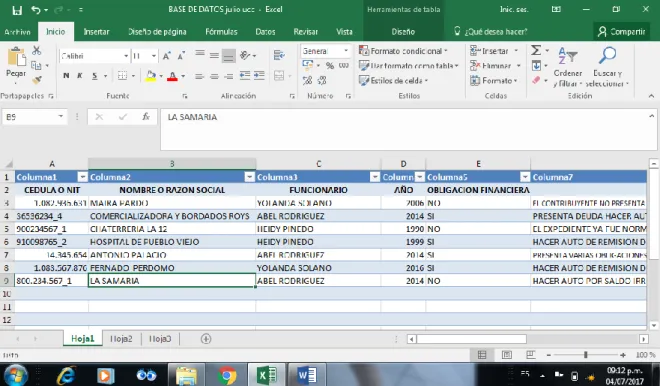Switch to Page Layout view in status bar
Viewport: 660px width, 386px height.
coord(507,355)
